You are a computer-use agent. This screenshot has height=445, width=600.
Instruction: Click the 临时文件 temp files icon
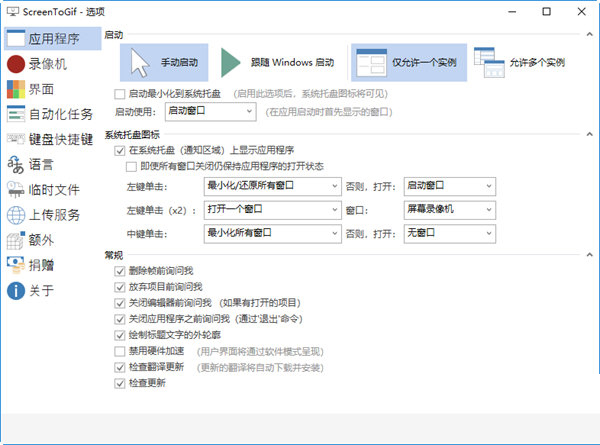[16, 190]
